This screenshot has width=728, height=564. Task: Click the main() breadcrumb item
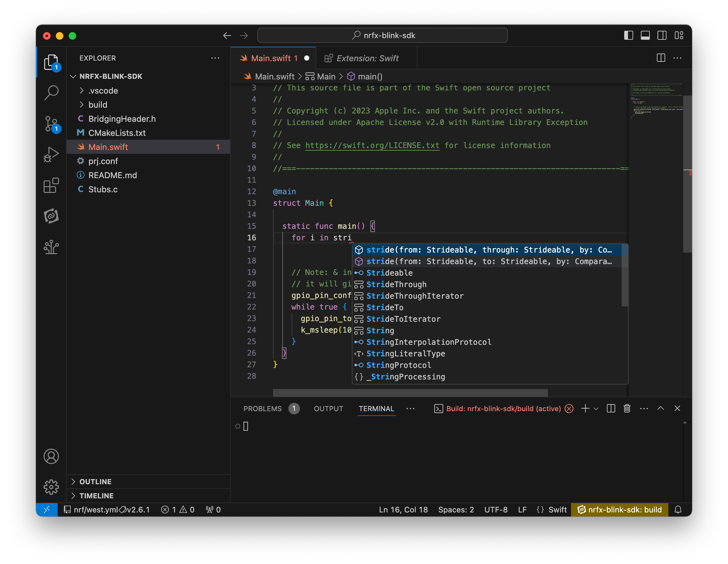click(x=365, y=76)
